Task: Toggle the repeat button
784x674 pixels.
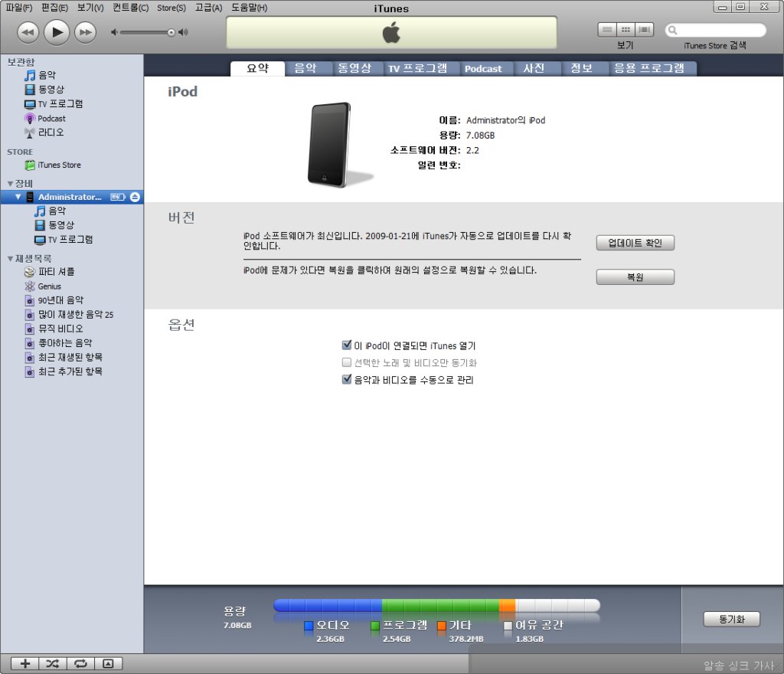Action: pyautogui.click(x=80, y=663)
